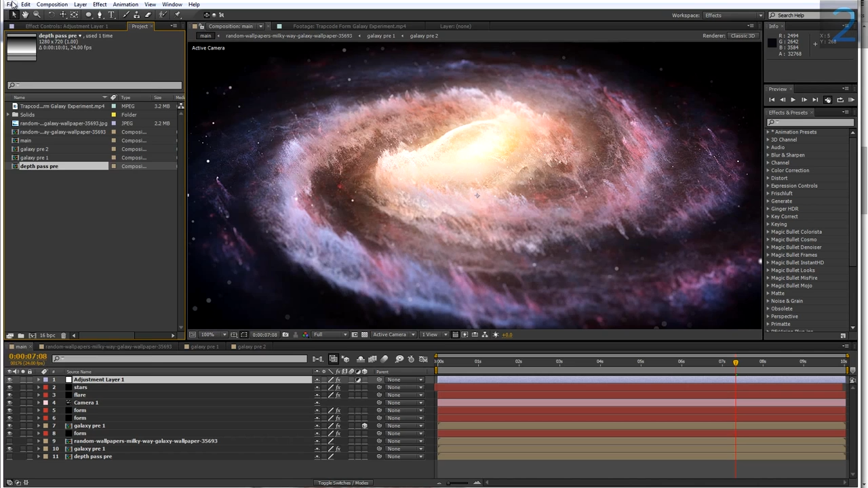Open the Composition menu
Screen dimensions: 868x488
52,4
